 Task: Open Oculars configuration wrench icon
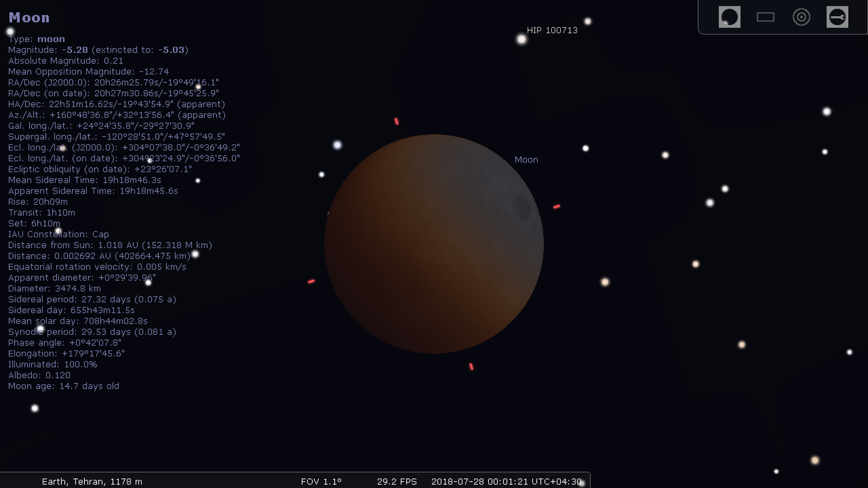(x=837, y=17)
